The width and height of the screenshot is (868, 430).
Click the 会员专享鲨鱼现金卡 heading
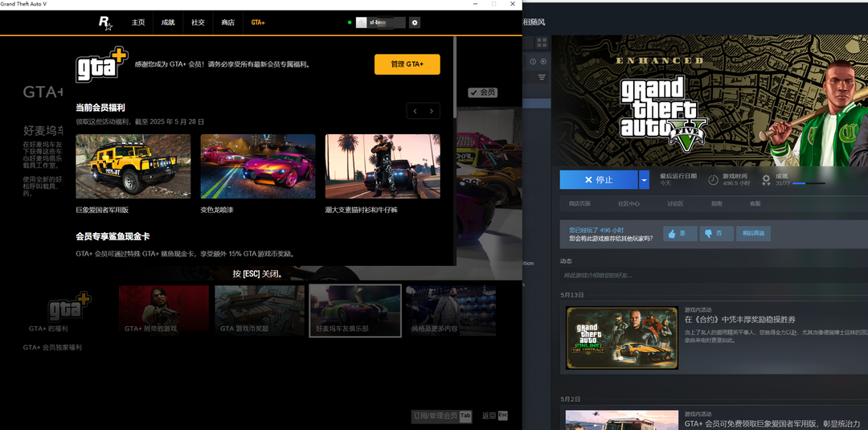pyautogui.click(x=113, y=236)
